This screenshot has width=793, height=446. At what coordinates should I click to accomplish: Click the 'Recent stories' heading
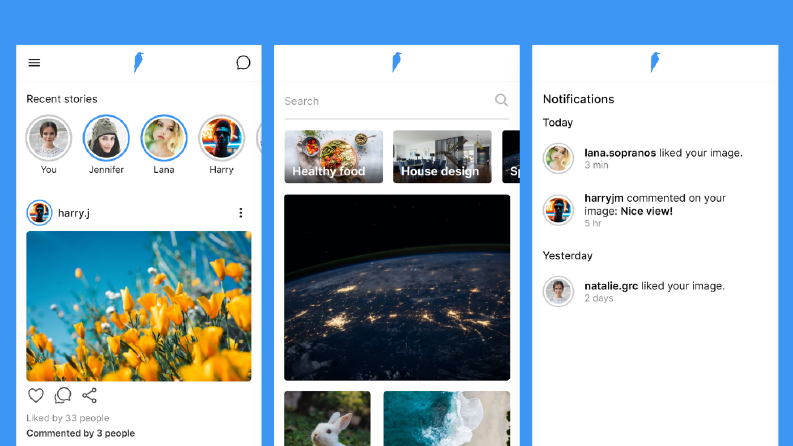[x=62, y=99]
